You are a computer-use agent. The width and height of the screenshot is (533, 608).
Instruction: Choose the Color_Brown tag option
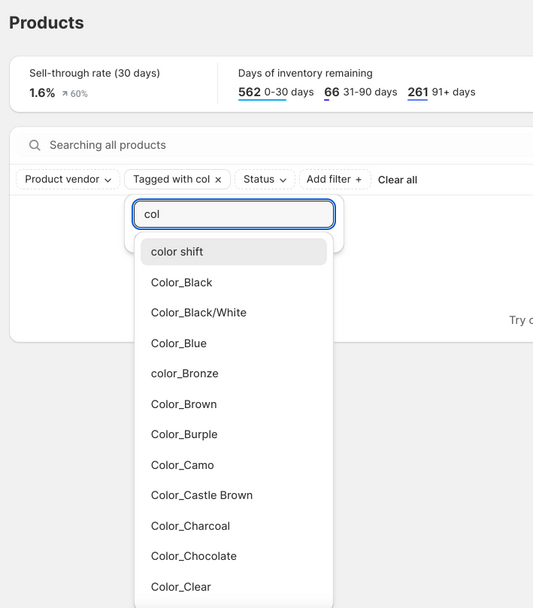(x=234, y=404)
